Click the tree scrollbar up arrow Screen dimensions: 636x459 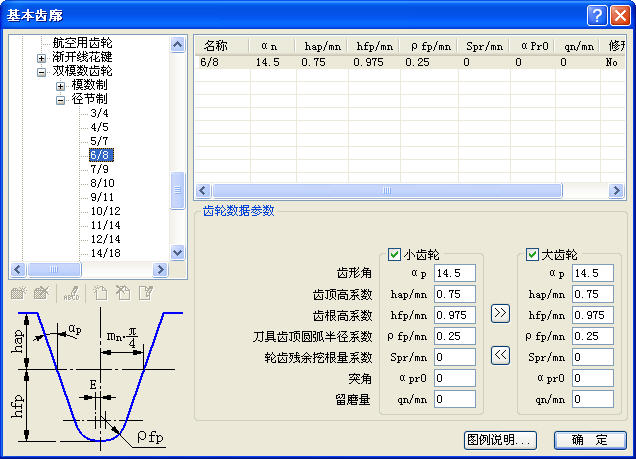point(178,44)
